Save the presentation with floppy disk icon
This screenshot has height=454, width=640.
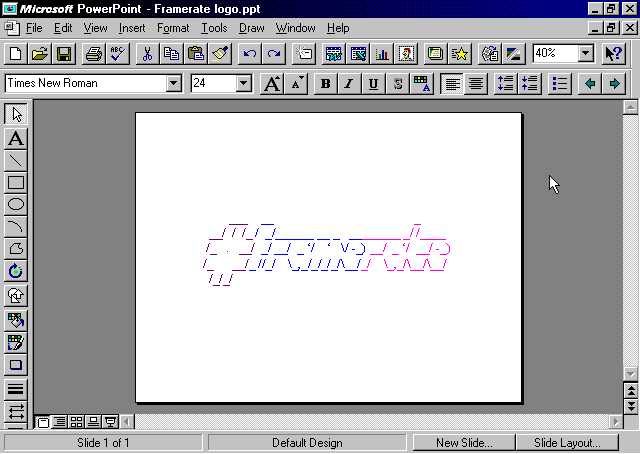pos(64,53)
